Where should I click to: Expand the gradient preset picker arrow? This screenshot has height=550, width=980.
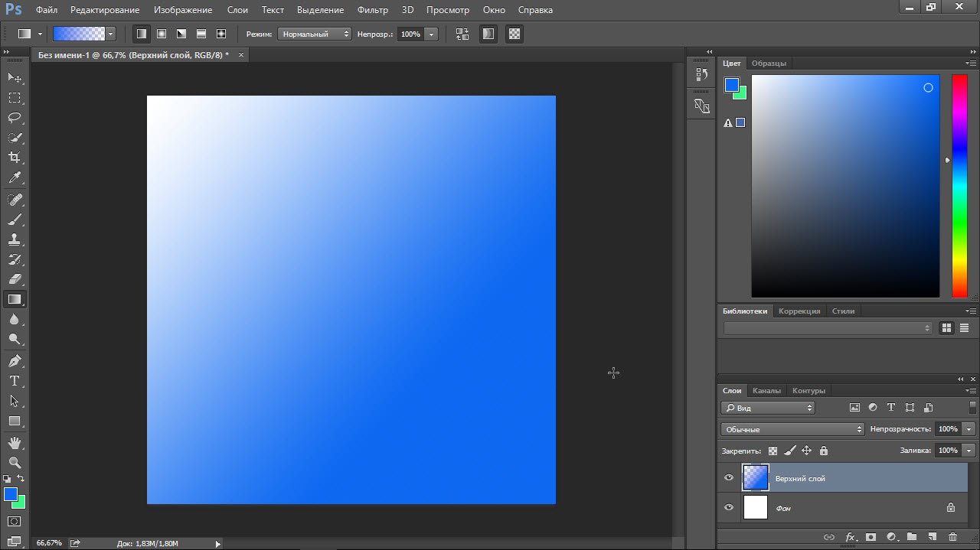pyautogui.click(x=111, y=34)
